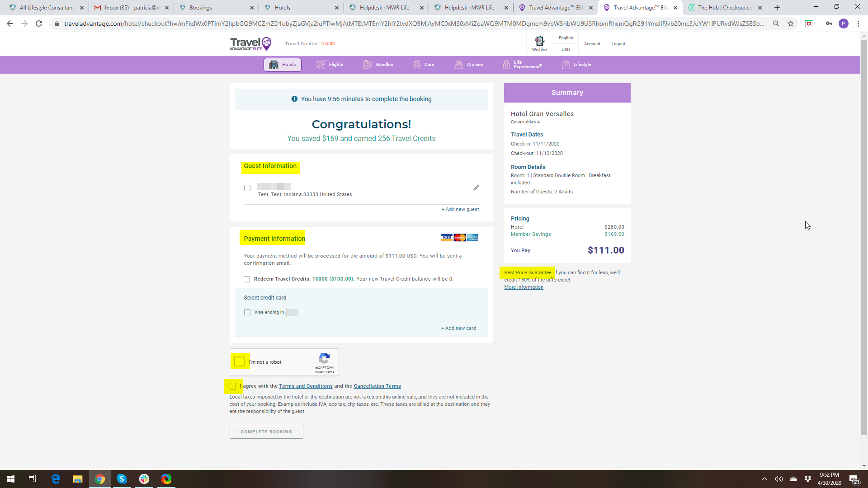Click the Travel Advantage Elite logo
868x488 pixels.
(x=250, y=44)
